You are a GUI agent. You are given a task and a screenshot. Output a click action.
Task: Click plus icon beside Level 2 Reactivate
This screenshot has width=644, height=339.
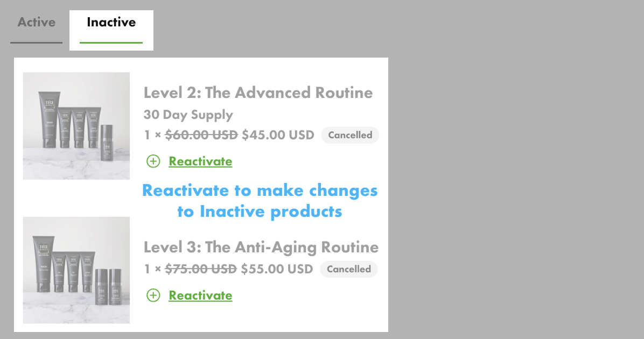tap(153, 161)
